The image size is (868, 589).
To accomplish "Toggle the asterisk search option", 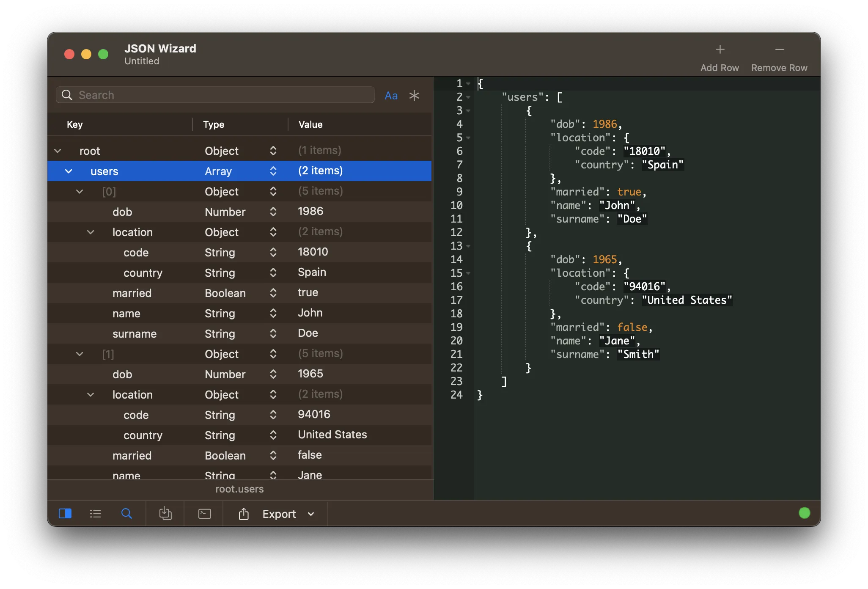I will (x=414, y=96).
